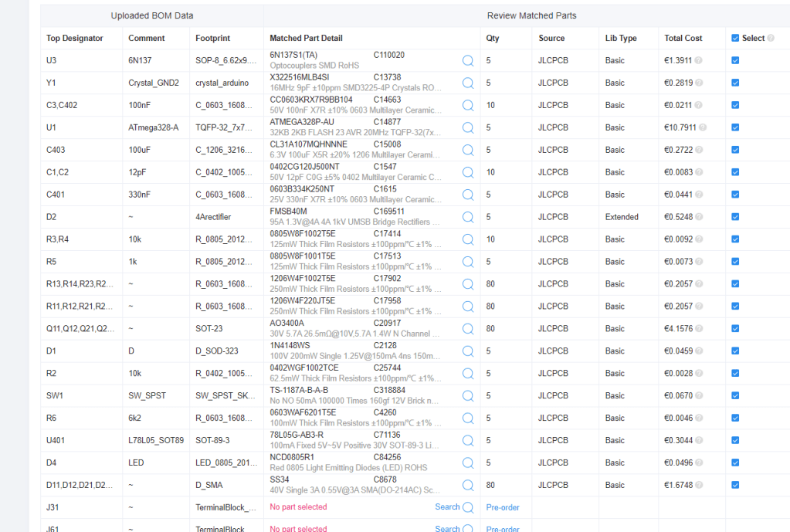The image size is (790, 532).
Task: Click the help icon next to Select header
Action: (x=771, y=38)
